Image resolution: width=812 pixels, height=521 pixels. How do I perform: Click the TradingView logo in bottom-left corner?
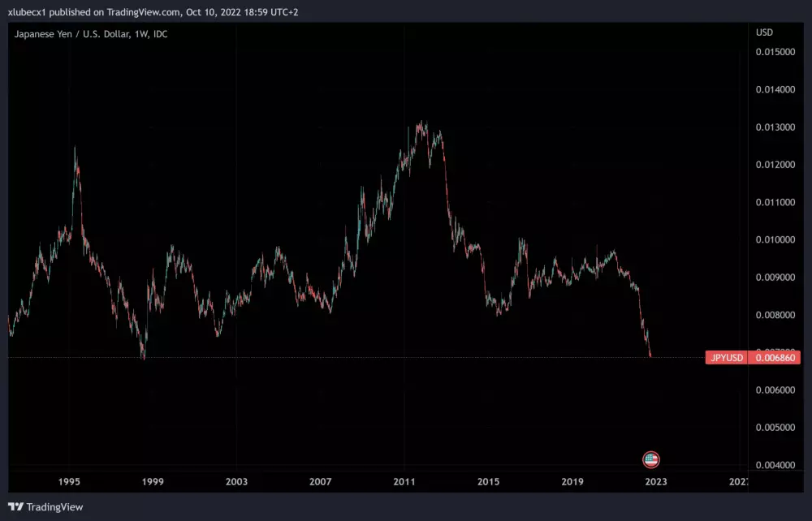[x=45, y=506]
